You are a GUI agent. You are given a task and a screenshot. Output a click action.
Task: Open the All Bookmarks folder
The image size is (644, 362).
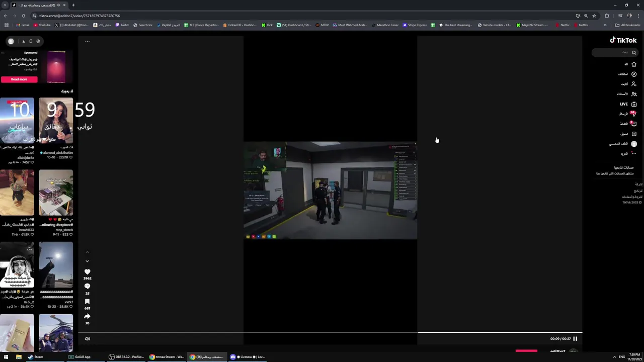tap(627, 25)
